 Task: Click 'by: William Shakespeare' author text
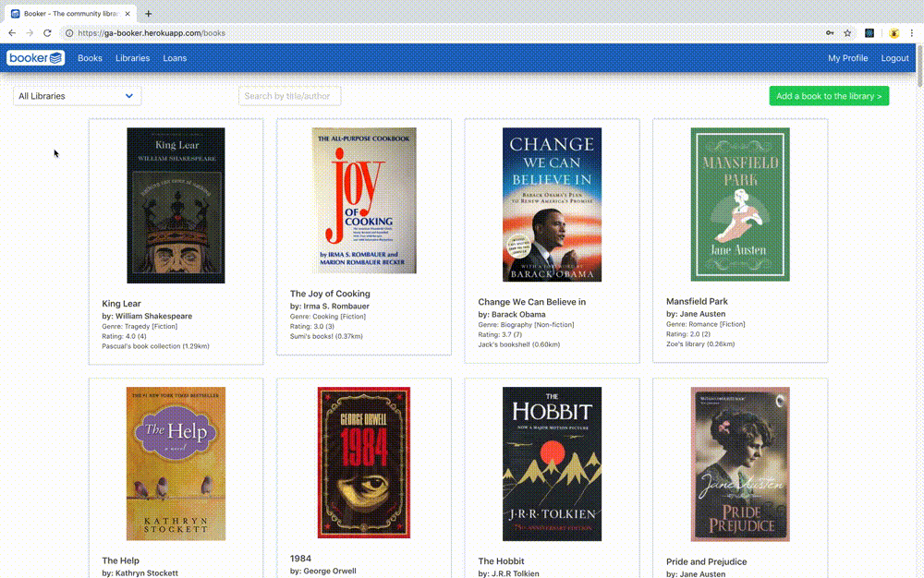(x=147, y=316)
